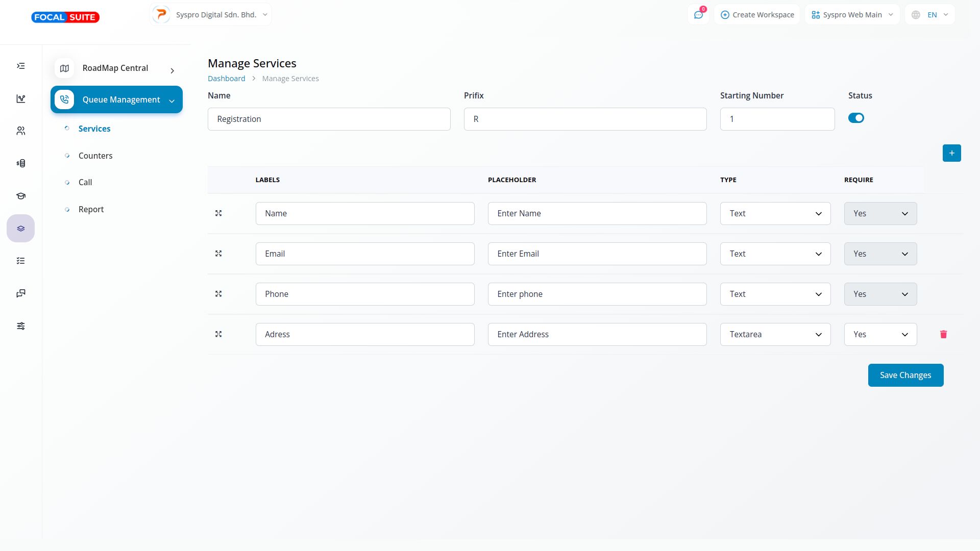This screenshot has height=551, width=980.
Task: Click the graduation cap sidebar icon
Action: 21,196
